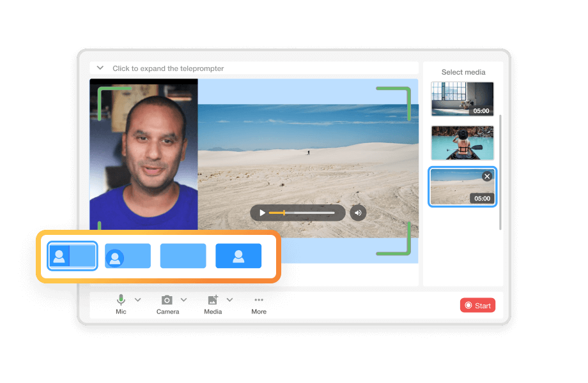Click the Camera icon
588x383 pixels.
click(x=167, y=299)
